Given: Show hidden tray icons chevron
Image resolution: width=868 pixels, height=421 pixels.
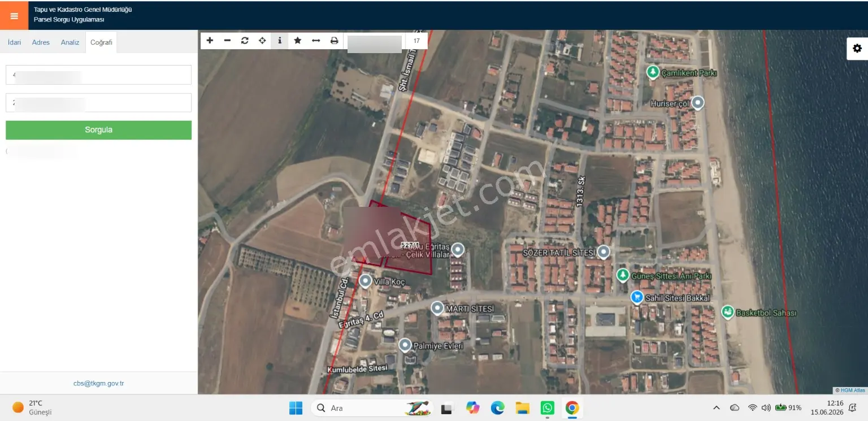Looking at the screenshot, I should (x=717, y=407).
